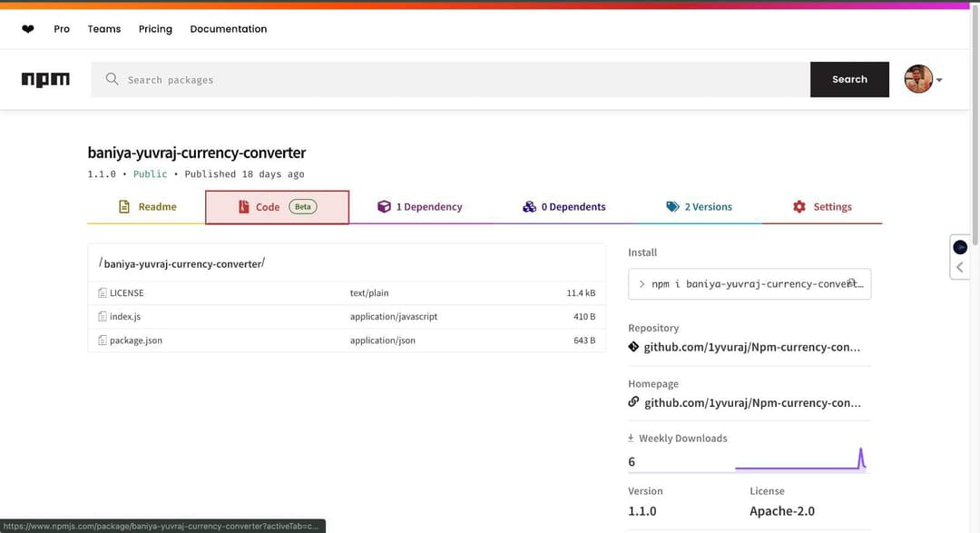The image size is (980, 533).
Task: Click the package.json file icon
Action: pyautogui.click(x=103, y=341)
